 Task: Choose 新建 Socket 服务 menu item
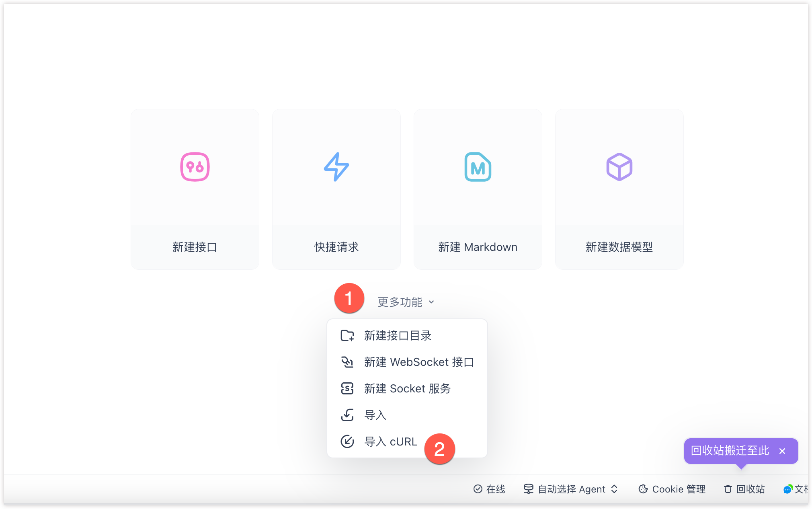[x=407, y=388]
